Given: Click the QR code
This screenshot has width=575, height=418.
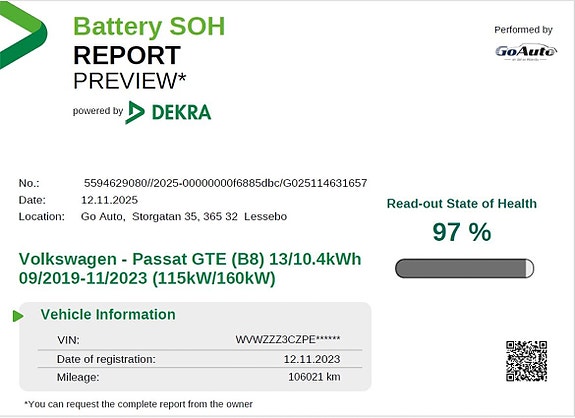Looking at the screenshot, I should tap(527, 361).
